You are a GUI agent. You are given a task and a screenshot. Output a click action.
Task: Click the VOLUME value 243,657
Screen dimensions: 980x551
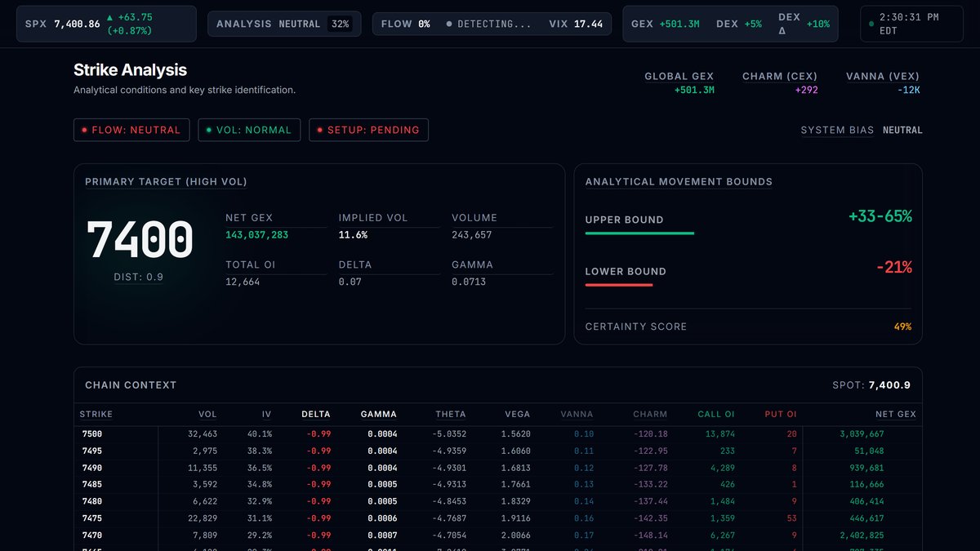click(x=472, y=234)
